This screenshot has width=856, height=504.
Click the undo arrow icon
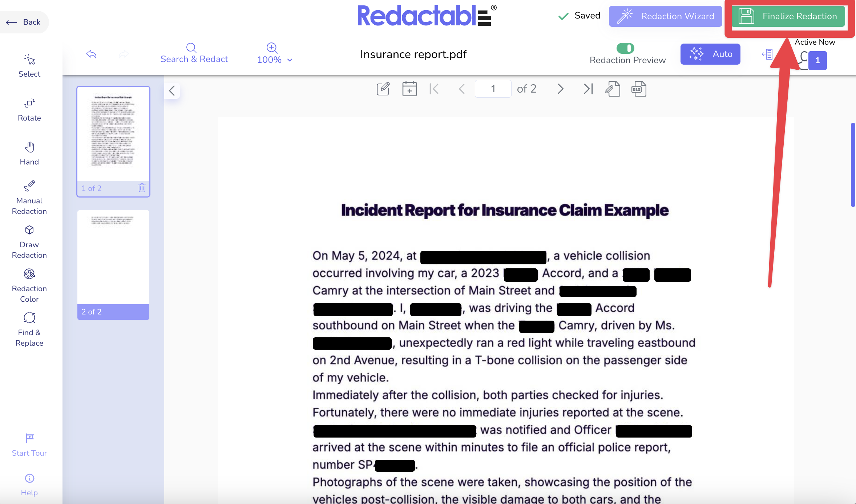click(x=91, y=54)
